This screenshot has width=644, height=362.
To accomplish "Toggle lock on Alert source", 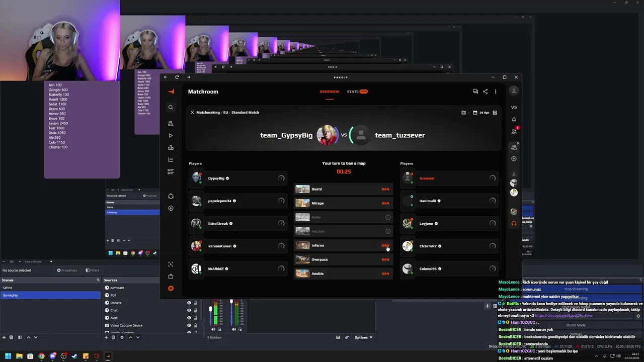I will pos(196,318).
